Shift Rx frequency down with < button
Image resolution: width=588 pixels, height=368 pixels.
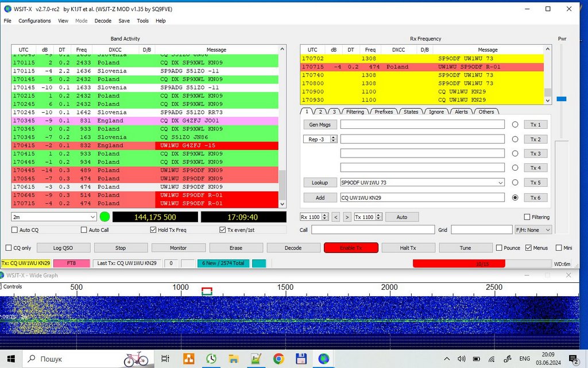tap(336, 217)
